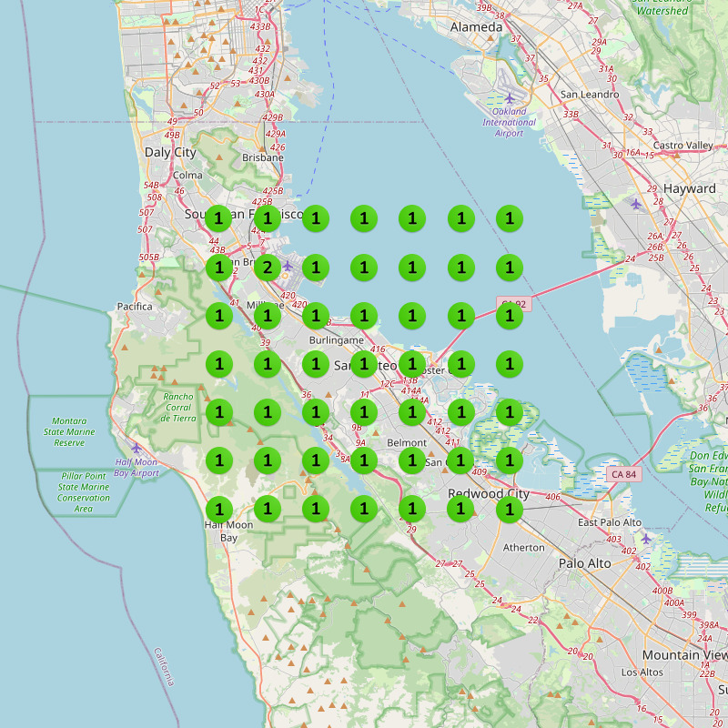Click the Palo Alto place label
The width and height of the screenshot is (728, 728).
click(x=585, y=566)
